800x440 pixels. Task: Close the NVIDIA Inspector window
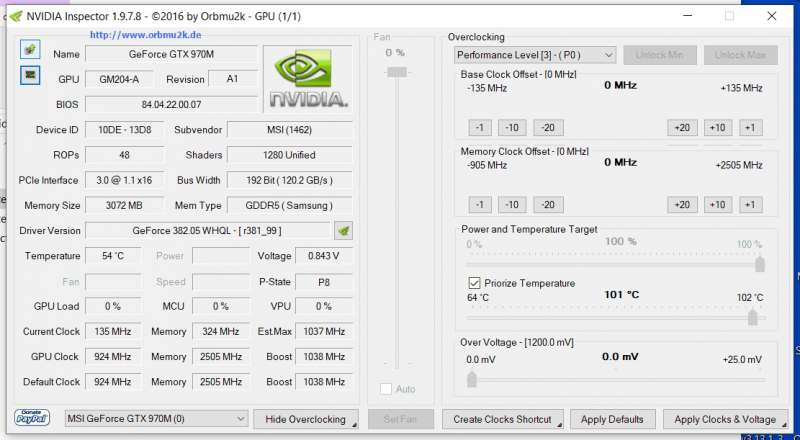click(x=772, y=16)
